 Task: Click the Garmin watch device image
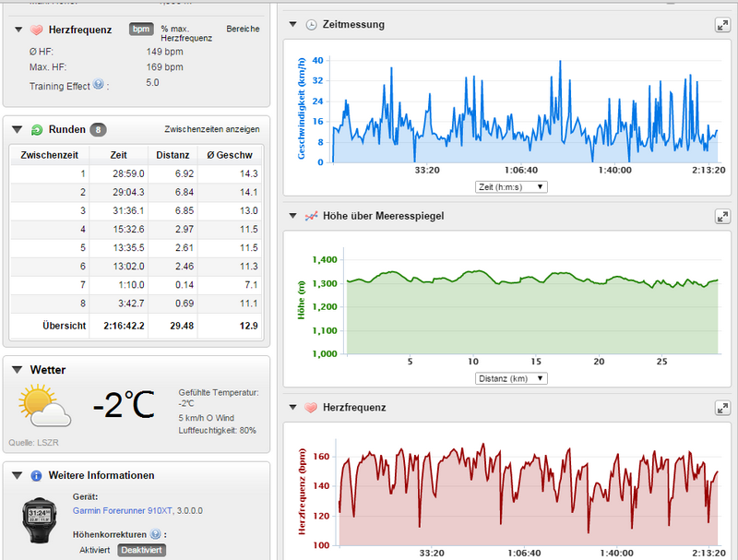click(40, 521)
